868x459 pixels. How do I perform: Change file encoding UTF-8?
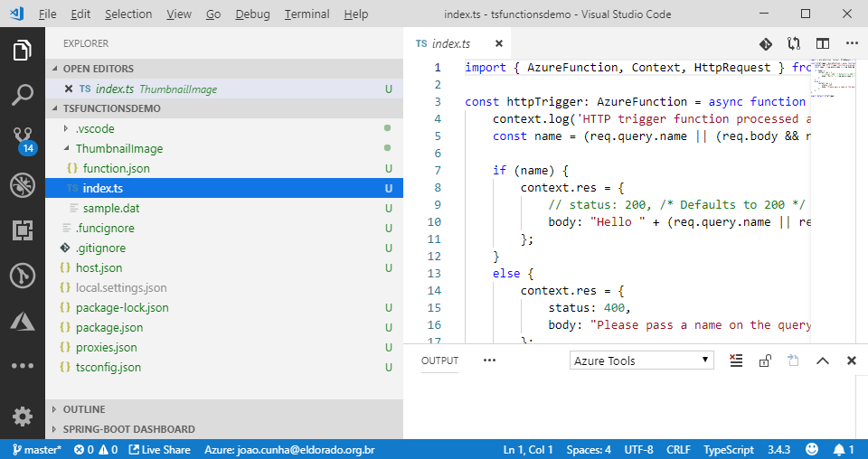638,450
